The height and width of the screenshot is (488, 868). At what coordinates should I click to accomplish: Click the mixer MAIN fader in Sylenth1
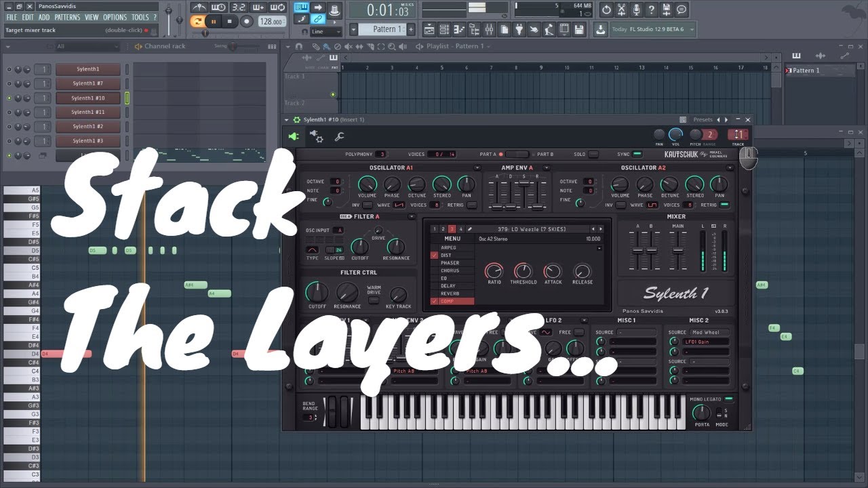677,250
